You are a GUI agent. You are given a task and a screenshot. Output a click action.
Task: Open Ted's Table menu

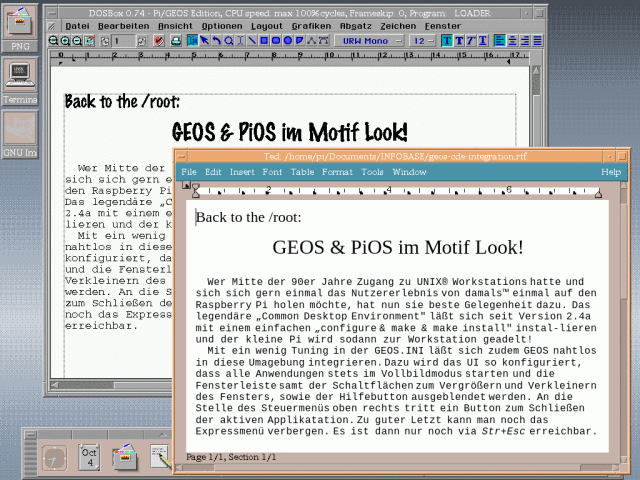coord(302,172)
